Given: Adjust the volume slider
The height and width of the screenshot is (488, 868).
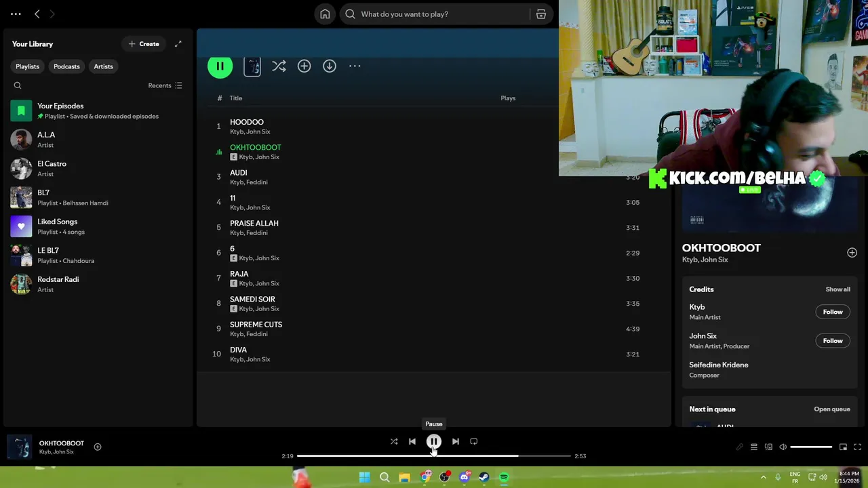Looking at the screenshot, I should click(x=811, y=447).
